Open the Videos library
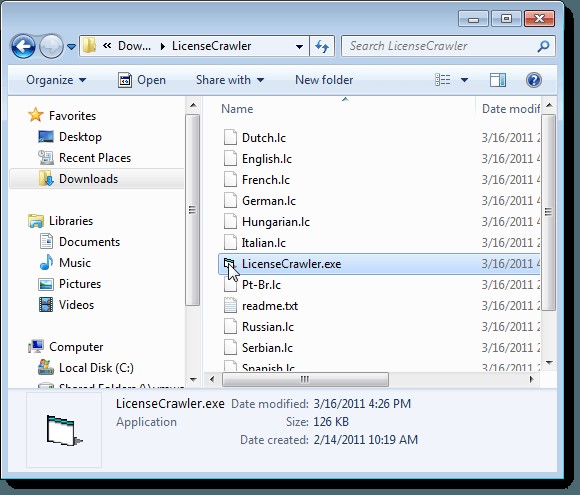580x495 pixels. (x=66, y=305)
